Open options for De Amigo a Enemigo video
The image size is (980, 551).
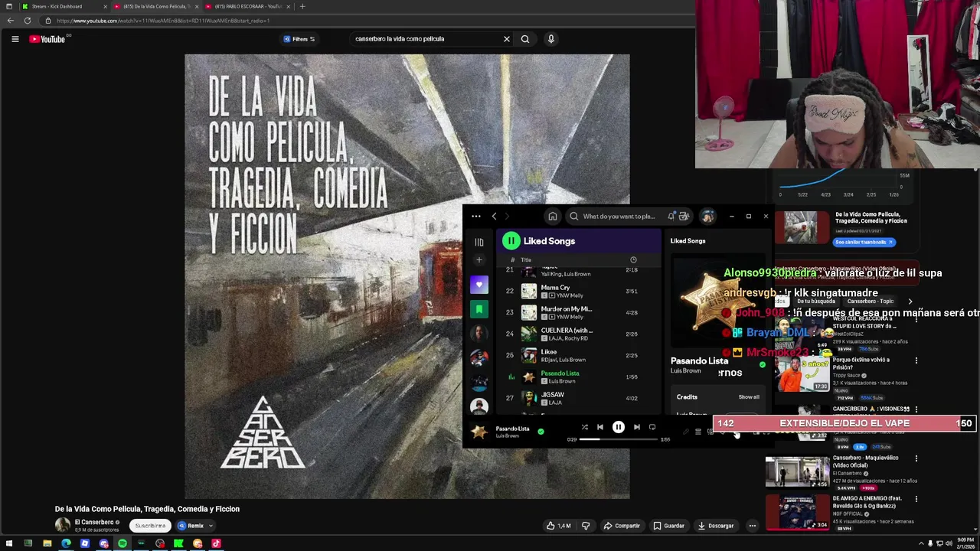coord(916,499)
